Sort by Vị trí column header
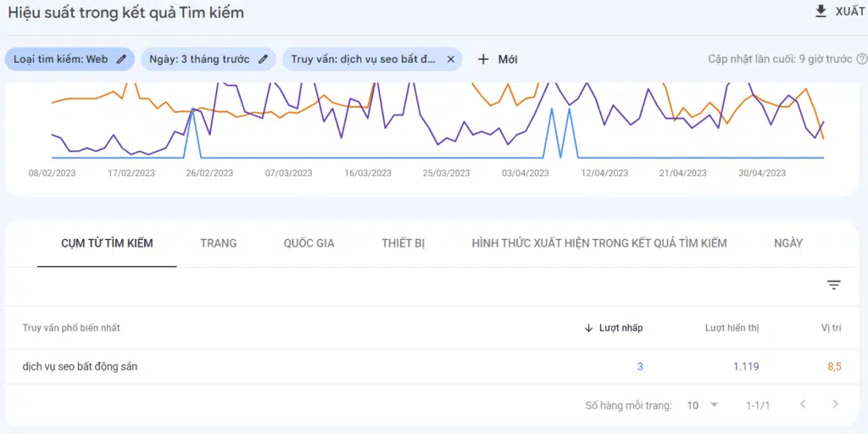 point(831,328)
